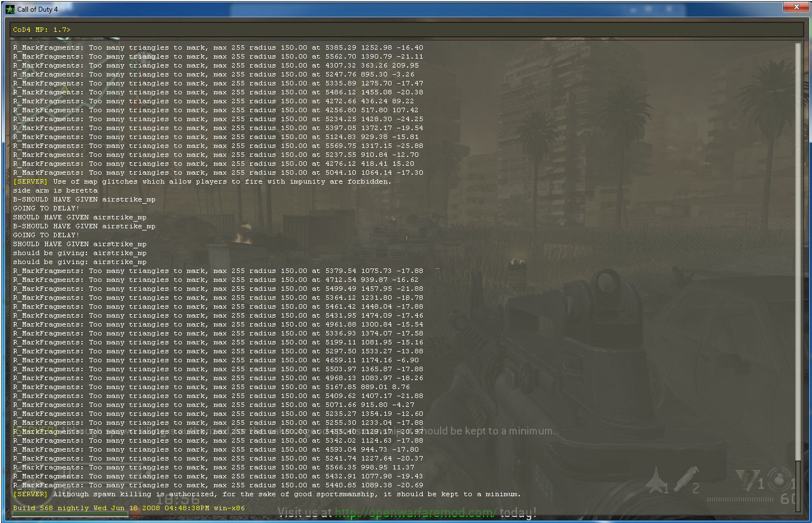Select the 'side arm is beretta' line
Screen dimensions: 812x523
tap(55, 190)
